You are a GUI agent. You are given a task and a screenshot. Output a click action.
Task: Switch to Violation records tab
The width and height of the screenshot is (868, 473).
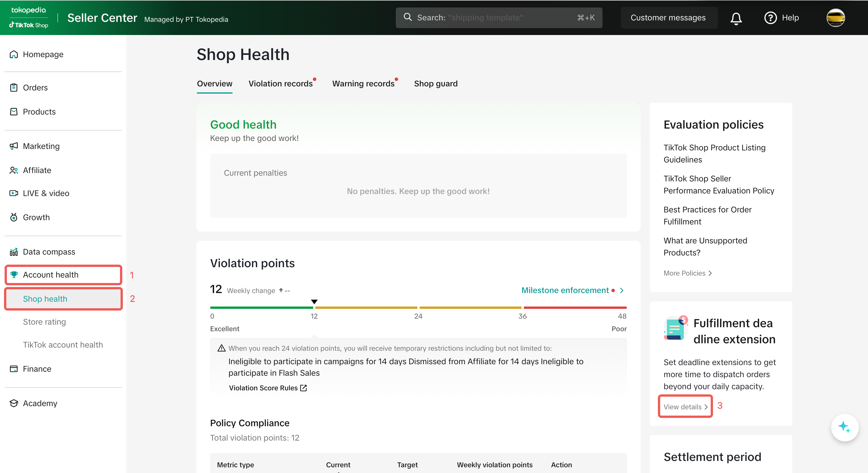click(280, 84)
